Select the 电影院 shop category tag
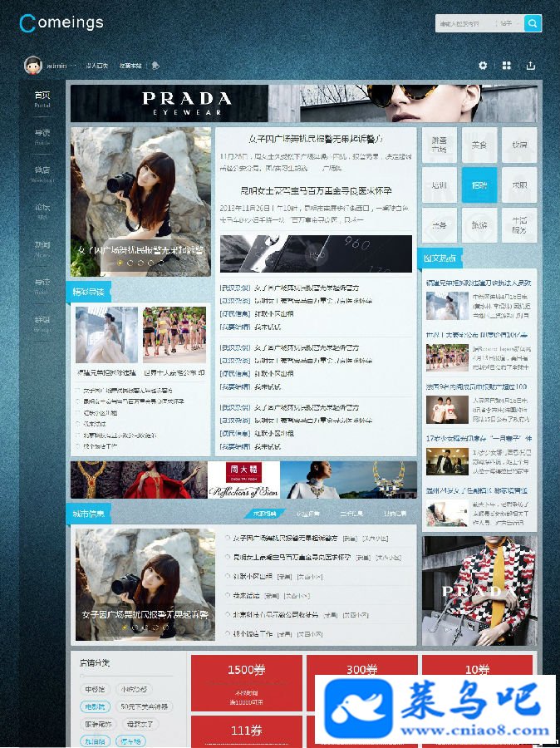Viewport: 560px width, 748px height. [x=95, y=706]
